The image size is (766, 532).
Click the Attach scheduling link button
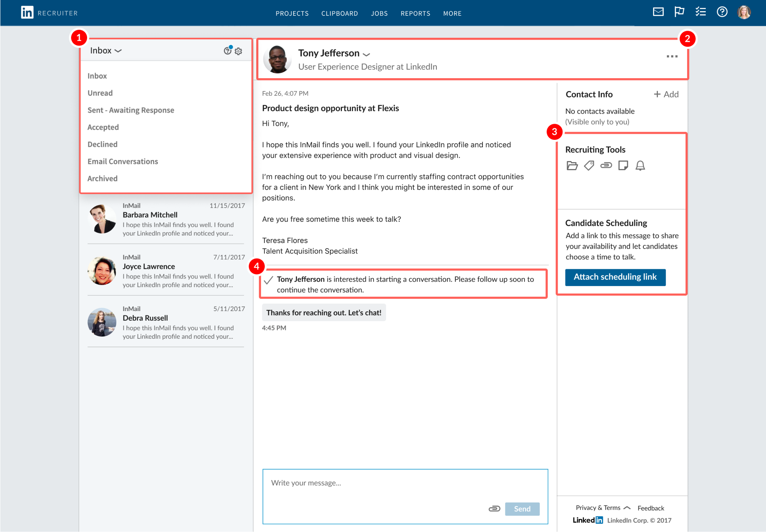615,277
